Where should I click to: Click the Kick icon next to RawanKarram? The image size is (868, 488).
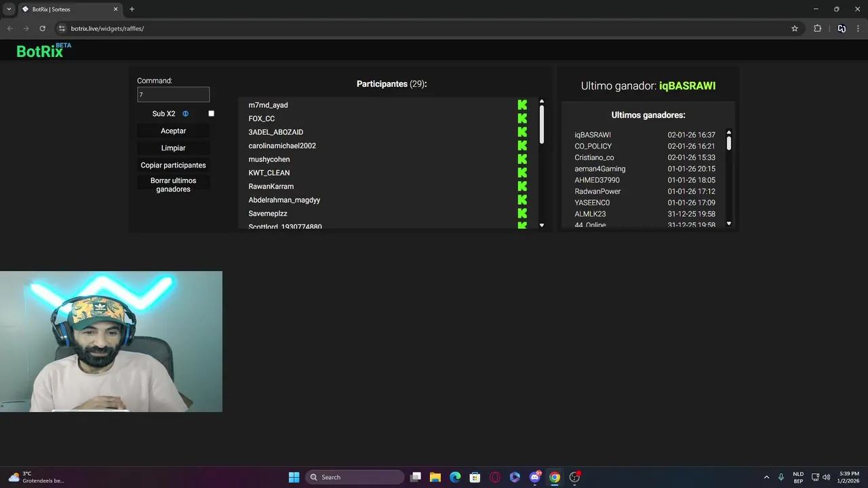click(522, 186)
